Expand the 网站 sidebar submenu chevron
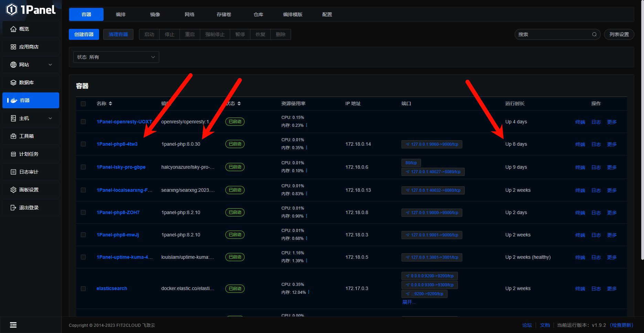Screen dimensions: 644x333 click(x=50, y=65)
